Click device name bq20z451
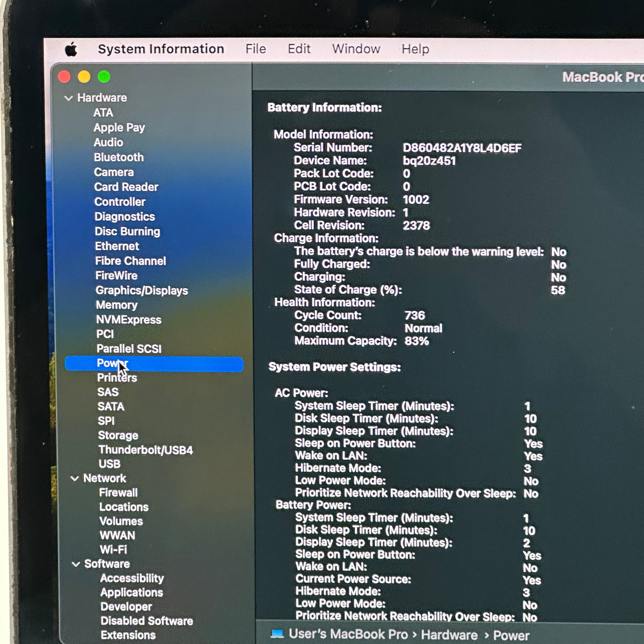The image size is (644, 644). coord(429,161)
